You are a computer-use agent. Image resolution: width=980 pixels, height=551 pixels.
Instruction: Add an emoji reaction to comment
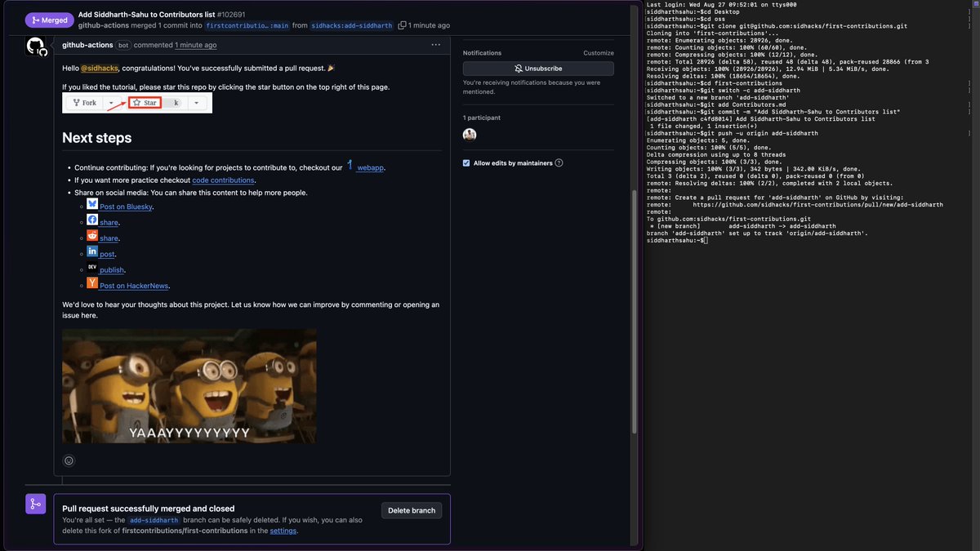point(69,460)
